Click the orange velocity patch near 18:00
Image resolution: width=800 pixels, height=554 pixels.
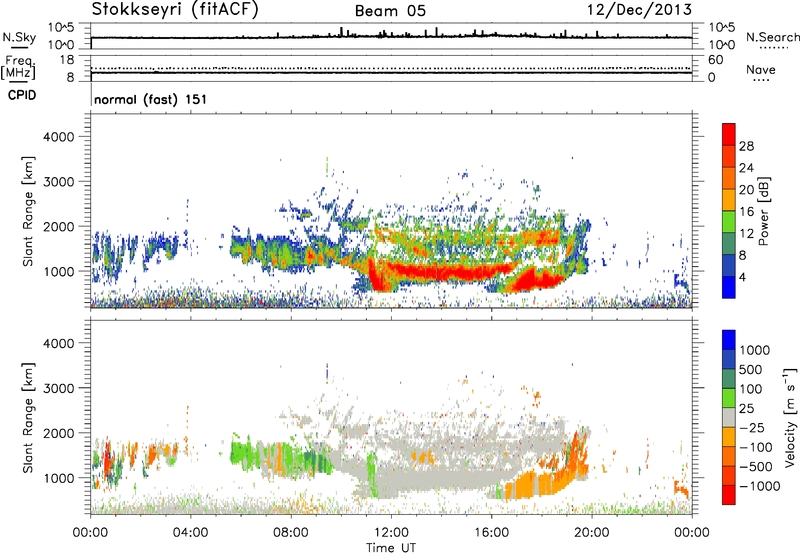pyautogui.click(x=541, y=485)
